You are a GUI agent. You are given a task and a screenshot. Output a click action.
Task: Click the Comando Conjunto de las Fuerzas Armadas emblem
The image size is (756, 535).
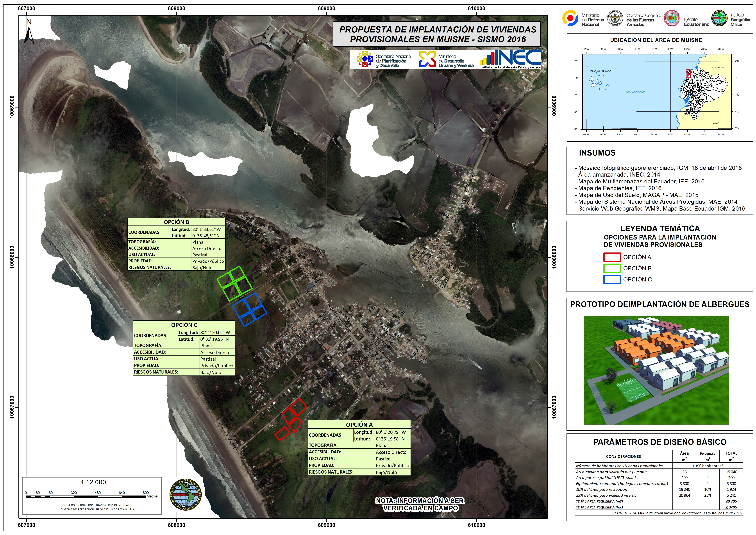click(615, 18)
